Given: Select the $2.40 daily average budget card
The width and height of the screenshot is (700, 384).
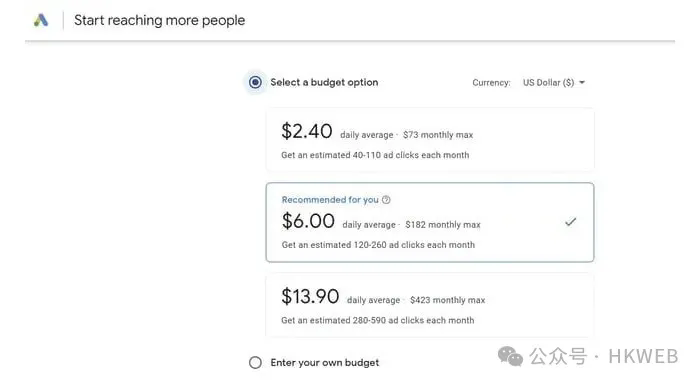Looking at the screenshot, I should tap(430, 140).
